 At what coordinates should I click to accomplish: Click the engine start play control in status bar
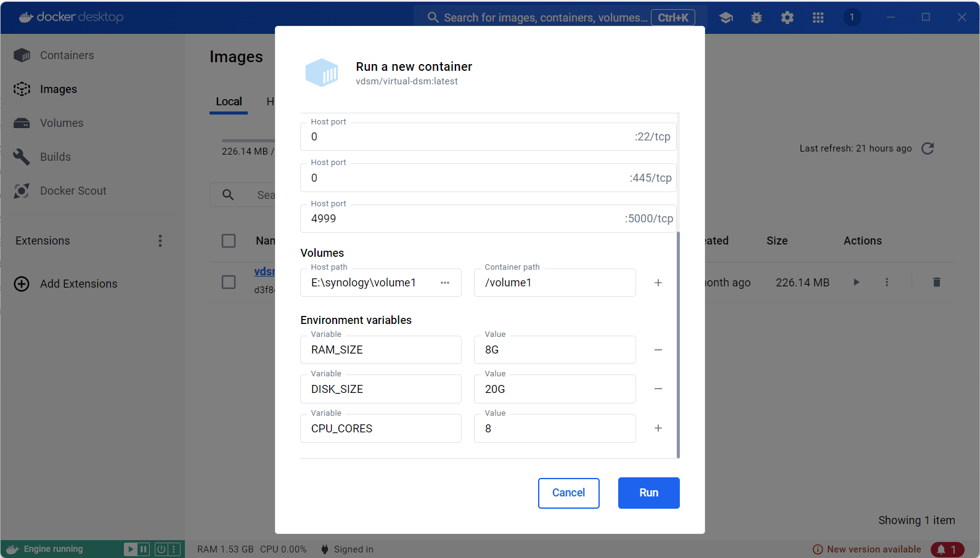click(131, 549)
